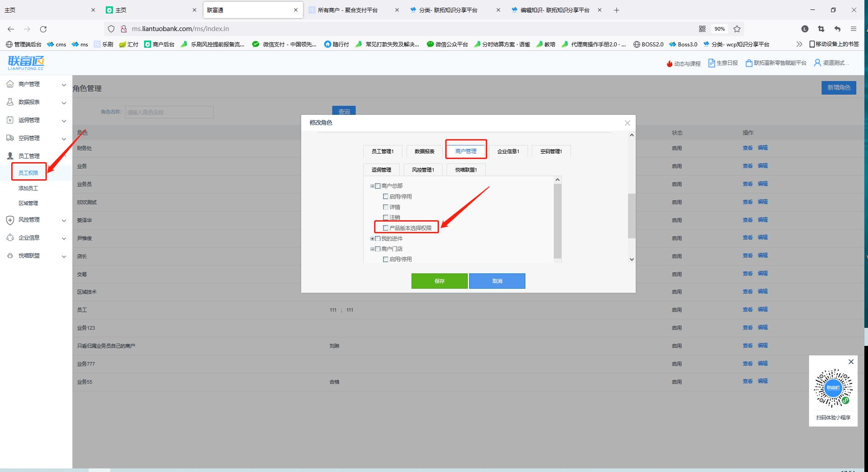Screen dimensions: 868x472
Task: Click the clock history icon in toolbar
Action: tap(805, 29)
